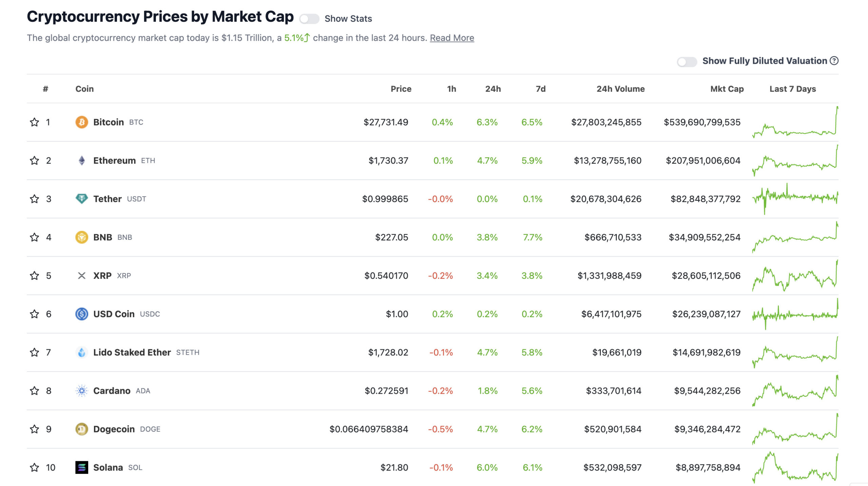Click Solana 24h change 6.0%
Image resolution: width=868 pixels, height=486 pixels.
(487, 467)
